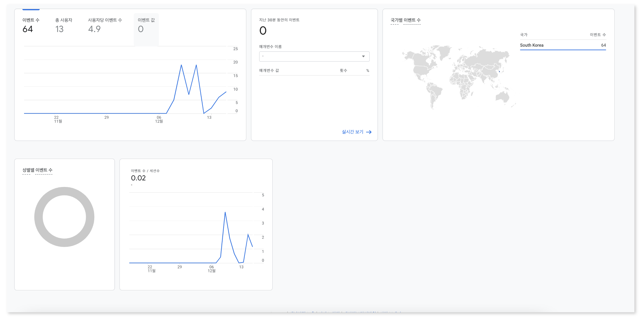Click the gray donut chart ring
The width and height of the screenshot is (644, 323).
tap(39, 217)
